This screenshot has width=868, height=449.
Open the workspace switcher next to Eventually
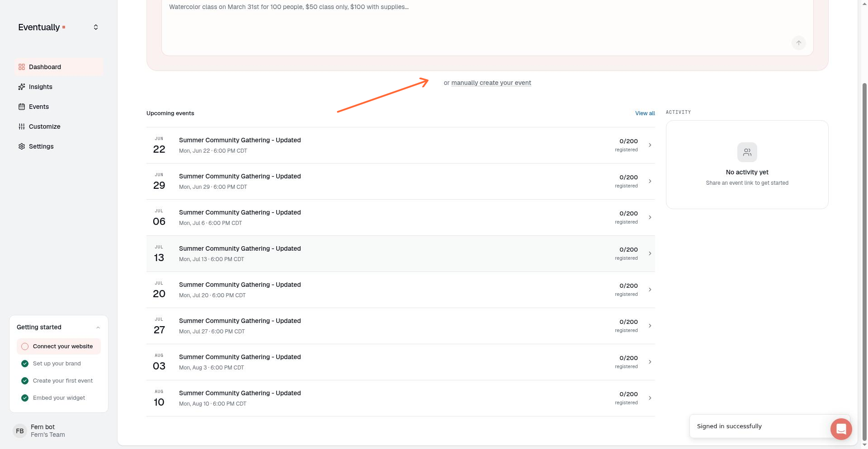96,27
